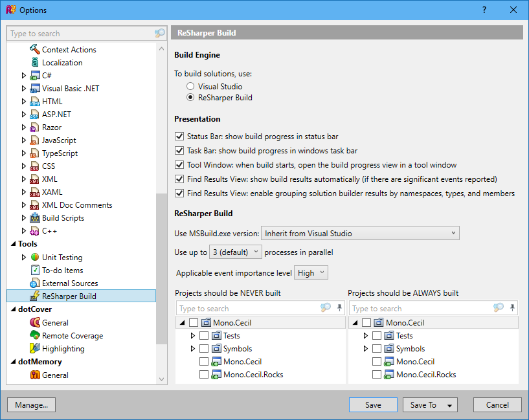Click the ASP.NET icon

tap(35, 115)
